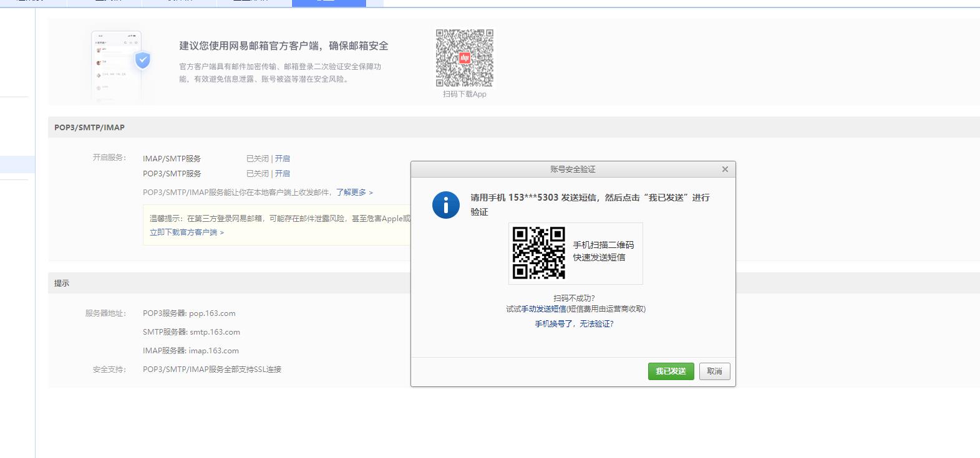
Task: Click the 提示 section header
Action: click(62, 284)
